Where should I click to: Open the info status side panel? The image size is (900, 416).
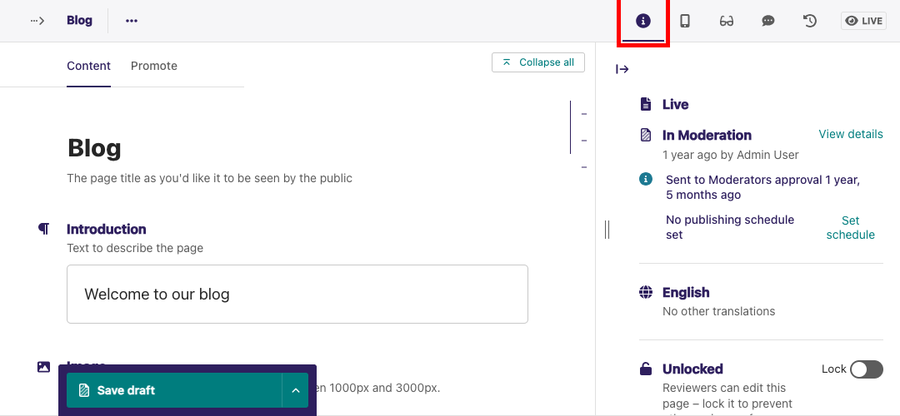tap(643, 21)
